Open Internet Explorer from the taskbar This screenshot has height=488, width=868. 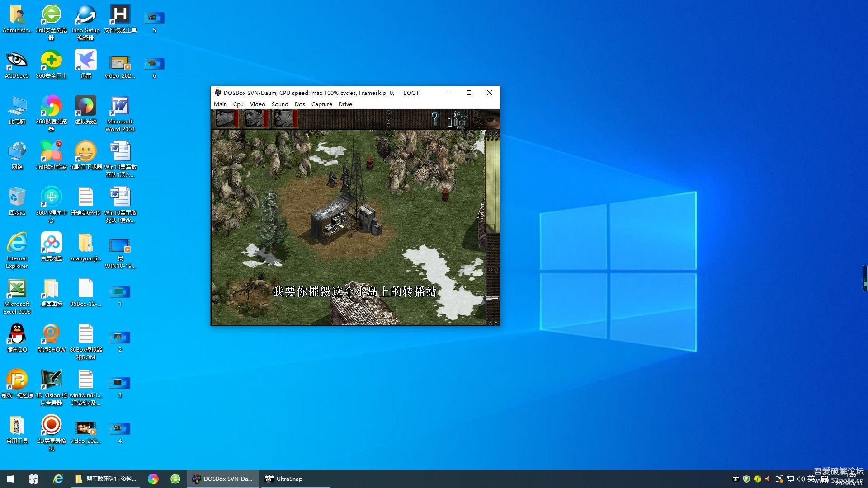click(x=58, y=479)
